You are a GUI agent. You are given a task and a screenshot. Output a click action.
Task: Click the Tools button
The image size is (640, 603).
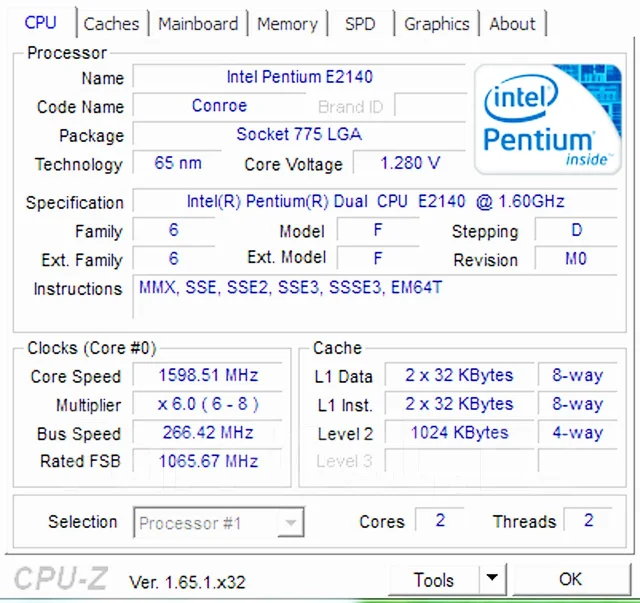(433, 579)
